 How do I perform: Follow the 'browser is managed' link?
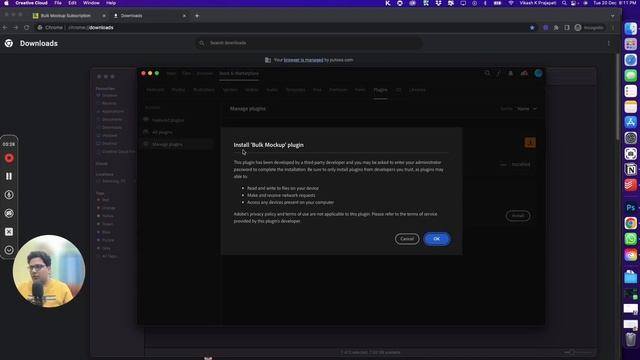coord(303,60)
